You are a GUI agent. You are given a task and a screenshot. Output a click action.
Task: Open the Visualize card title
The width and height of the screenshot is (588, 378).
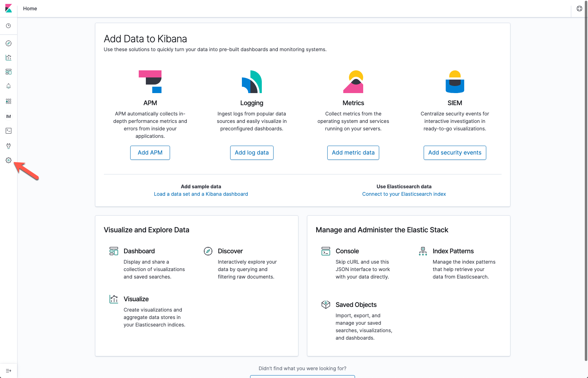tap(136, 299)
